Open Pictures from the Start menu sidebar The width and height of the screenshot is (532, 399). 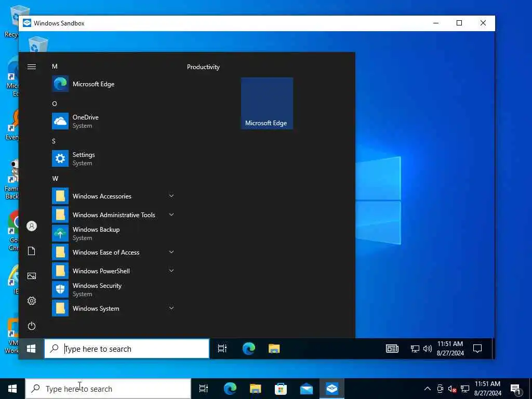(x=32, y=276)
